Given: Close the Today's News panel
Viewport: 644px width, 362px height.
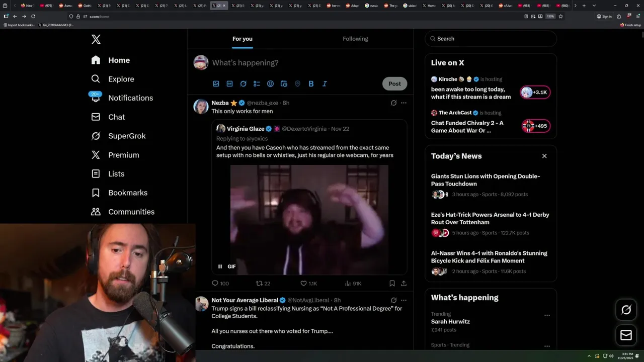Looking at the screenshot, I should [544, 156].
